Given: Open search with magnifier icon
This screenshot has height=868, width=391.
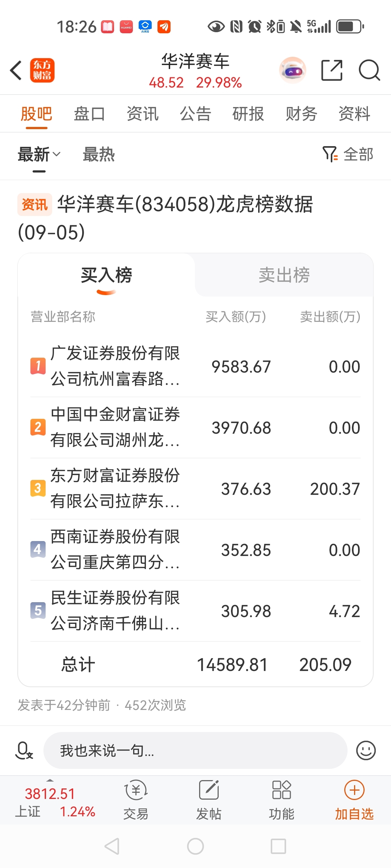Looking at the screenshot, I should coord(369,70).
